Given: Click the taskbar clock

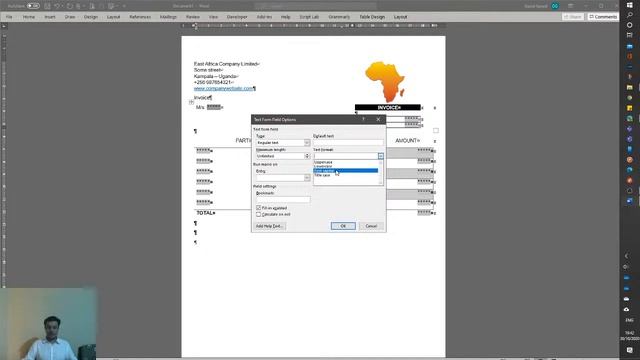Looking at the screenshot, I should click(x=629, y=336).
